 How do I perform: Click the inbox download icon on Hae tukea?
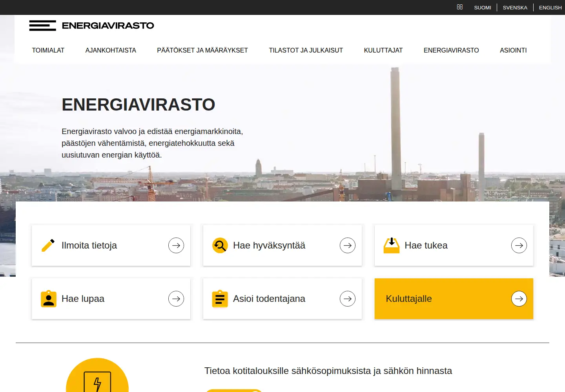(391, 245)
